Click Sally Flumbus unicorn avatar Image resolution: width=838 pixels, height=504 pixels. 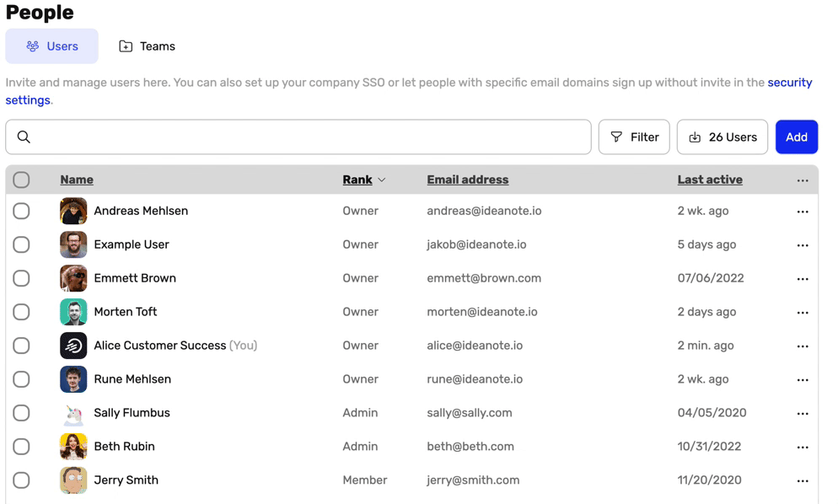click(73, 413)
